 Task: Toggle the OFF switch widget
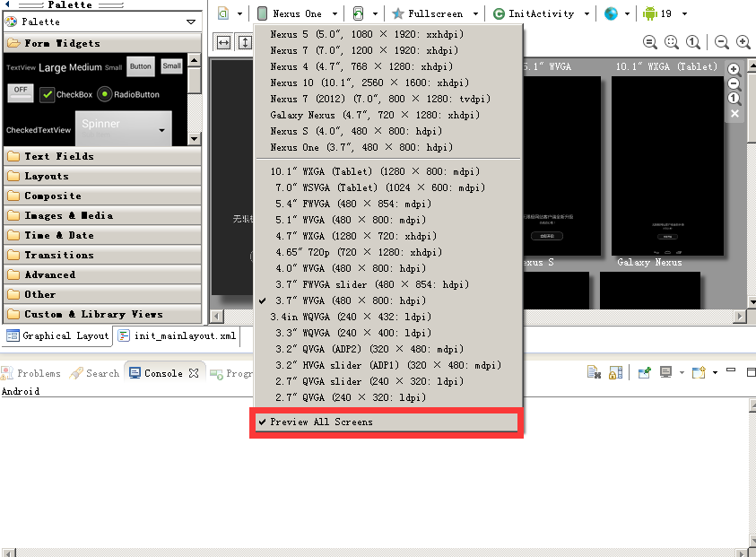(x=21, y=92)
